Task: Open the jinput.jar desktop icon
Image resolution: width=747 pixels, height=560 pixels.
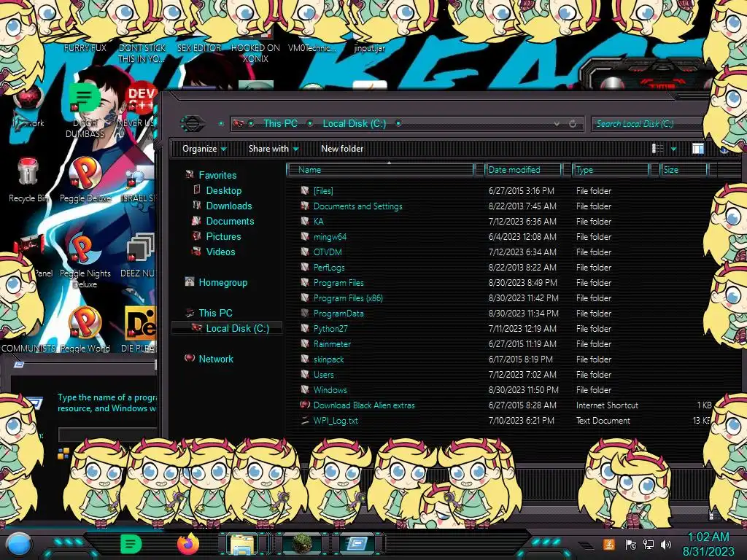Action: 370,47
